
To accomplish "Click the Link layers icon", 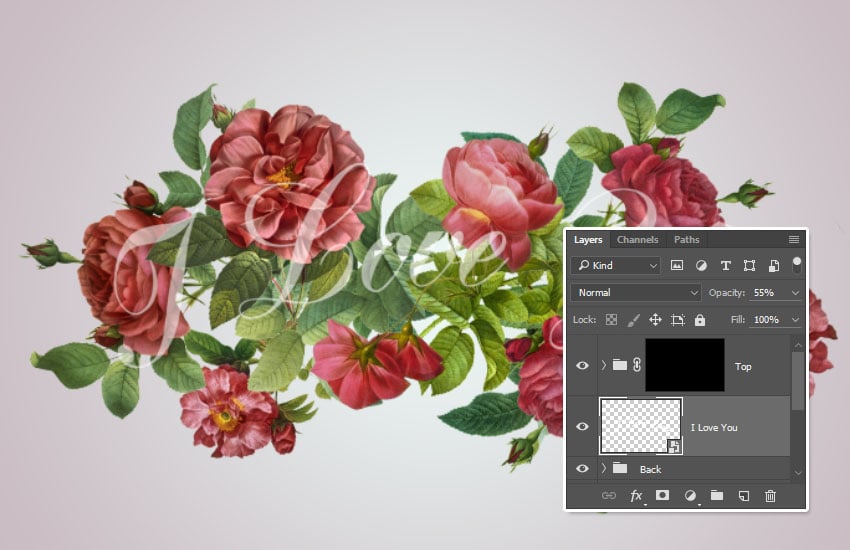I will [x=609, y=495].
